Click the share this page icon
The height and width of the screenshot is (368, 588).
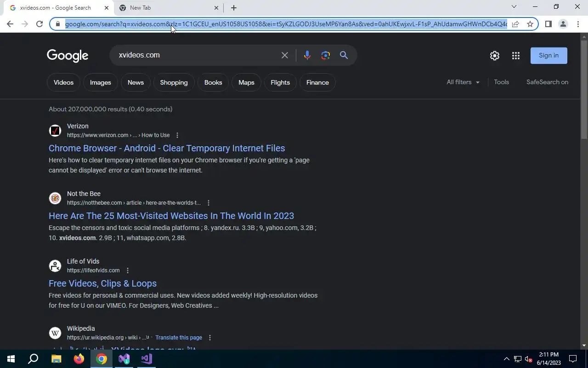pyautogui.click(x=515, y=24)
